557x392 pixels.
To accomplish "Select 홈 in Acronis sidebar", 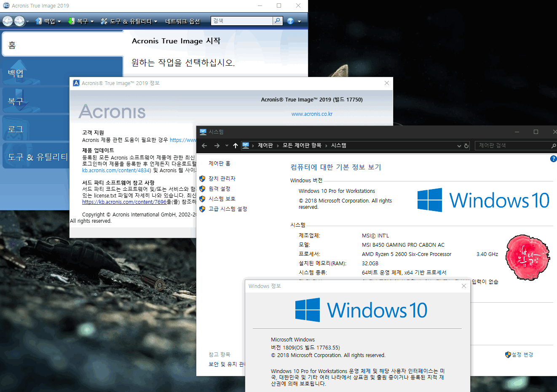I will [63, 45].
